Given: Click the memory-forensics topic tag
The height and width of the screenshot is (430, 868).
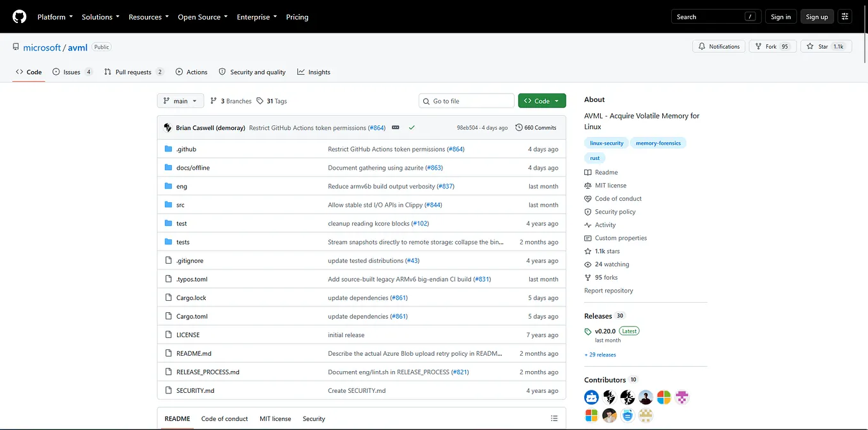Looking at the screenshot, I should 658,143.
